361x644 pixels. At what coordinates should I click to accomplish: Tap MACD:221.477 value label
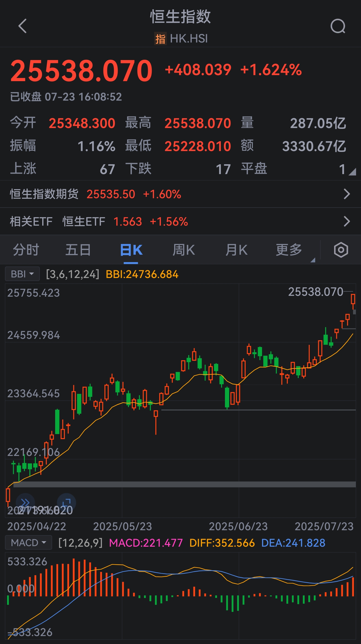coord(146,543)
